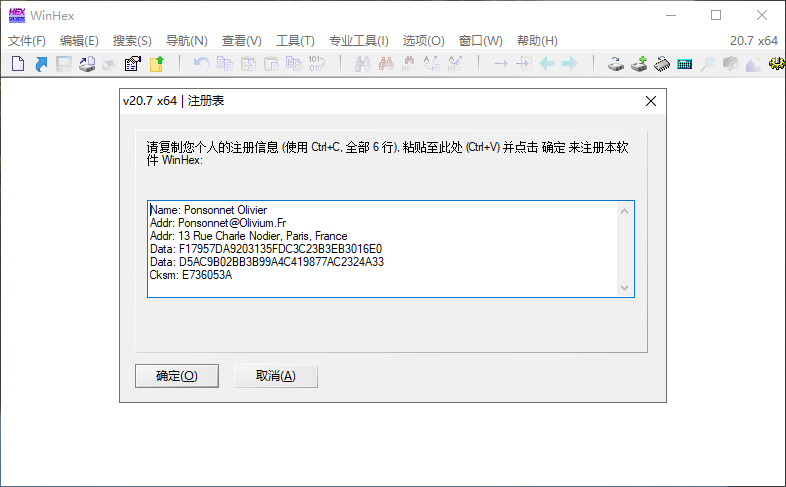This screenshot has height=487, width=786.
Task: Click the save floppy disk icon
Action: click(x=64, y=64)
